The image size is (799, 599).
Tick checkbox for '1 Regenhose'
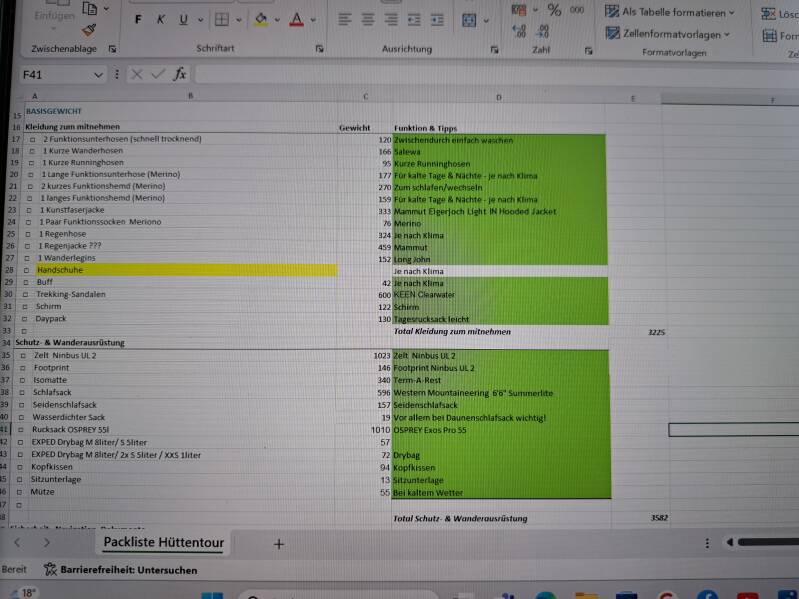point(28,234)
